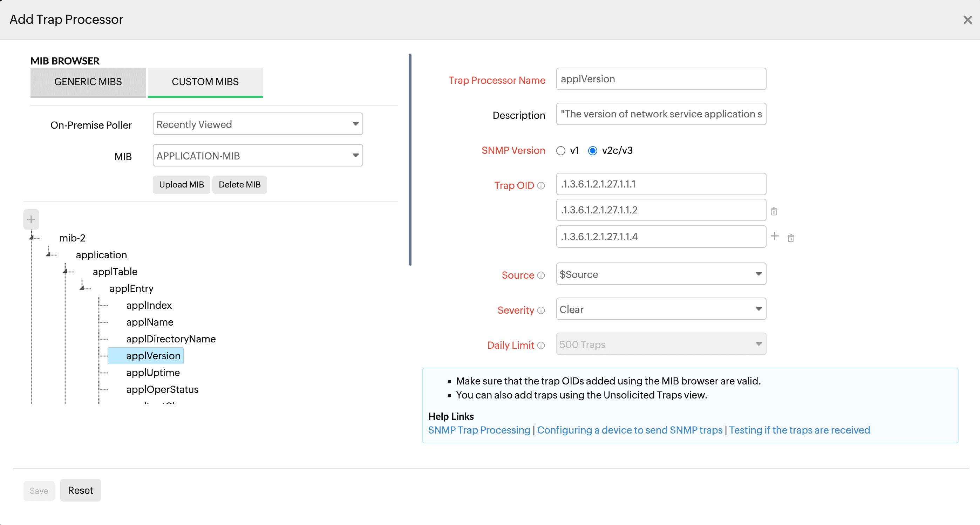This screenshot has height=525, width=980.
Task: Select the v2c/v3 SNMP version
Action: (592, 151)
